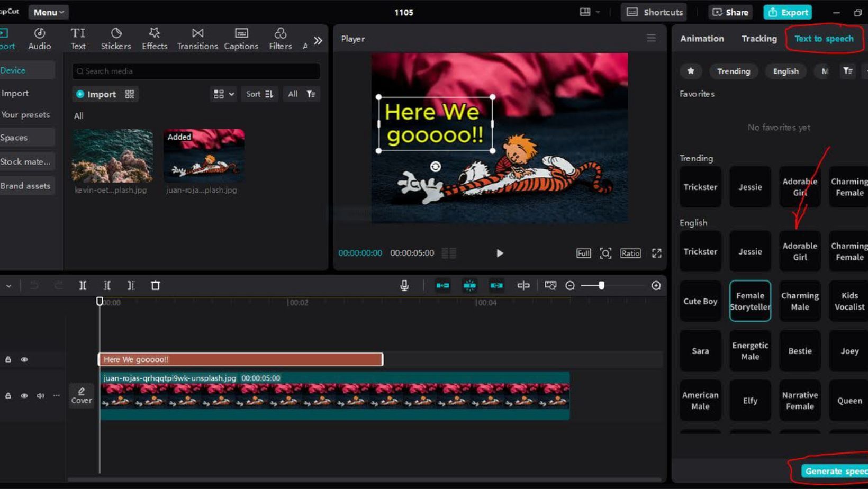Select the Energetic Male voice
Screen dimensions: 868x489
(750, 351)
